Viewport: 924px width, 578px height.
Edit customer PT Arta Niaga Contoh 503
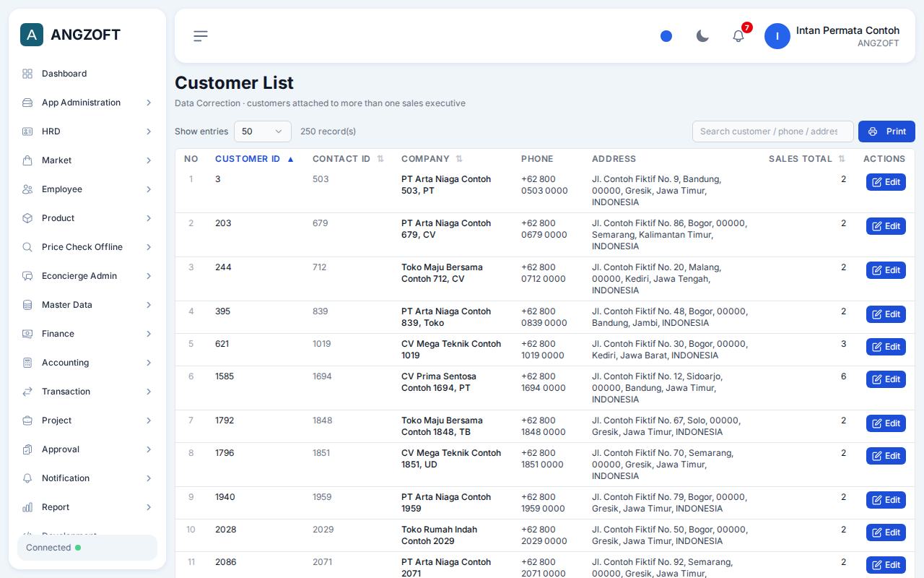[886, 182]
